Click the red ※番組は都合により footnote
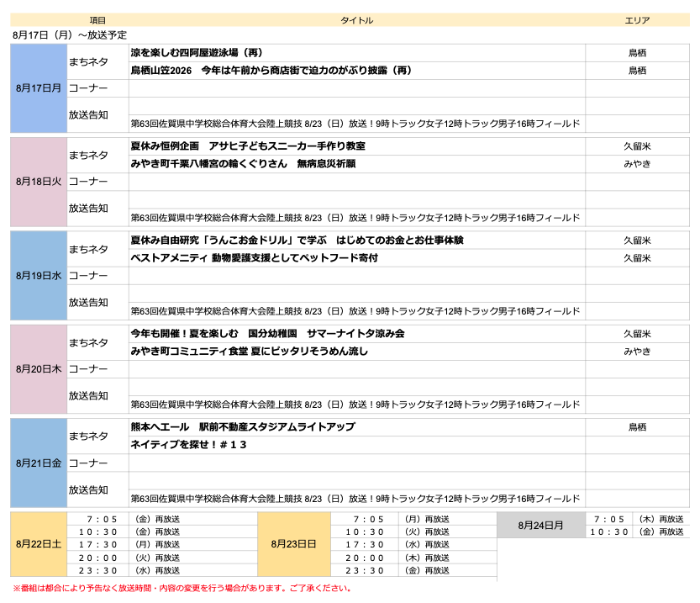700x603 pixels. pos(182,588)
